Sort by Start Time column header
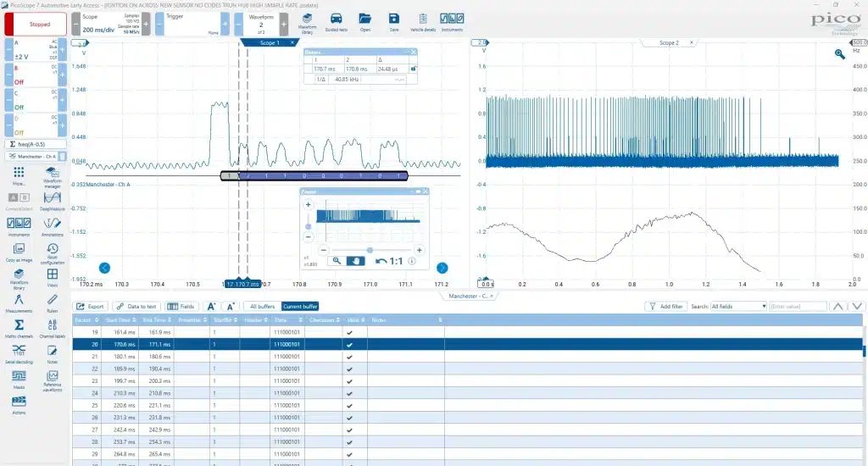Viewport: 868px width, 466px height. pyautogui.click(x=120, y=320)
